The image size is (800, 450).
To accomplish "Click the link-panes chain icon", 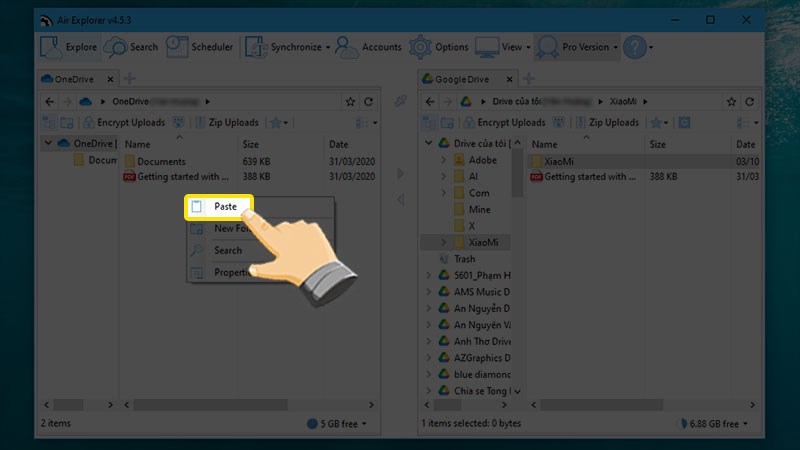I will 400,101.
